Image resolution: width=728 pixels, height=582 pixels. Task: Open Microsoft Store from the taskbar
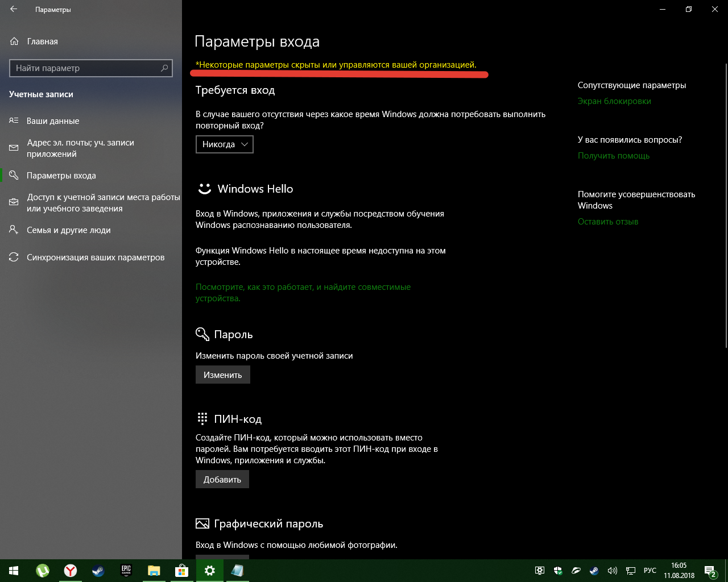pyautogui.click(x=182, y=571)
